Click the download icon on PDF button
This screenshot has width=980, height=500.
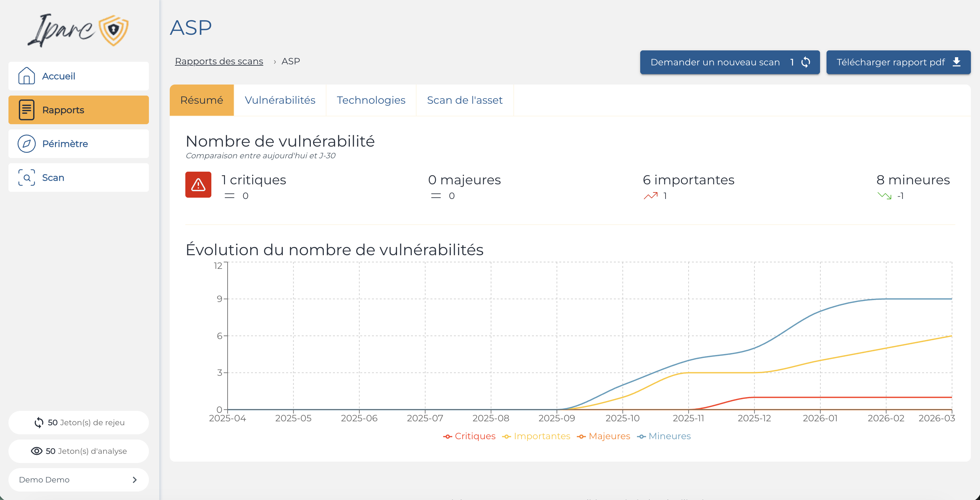957,62
